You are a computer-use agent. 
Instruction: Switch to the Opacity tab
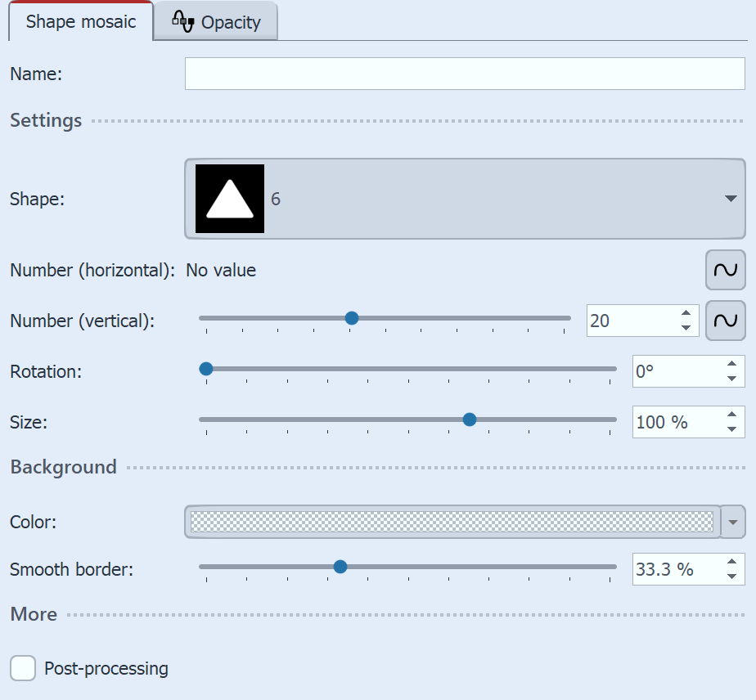tap(227, 21)
